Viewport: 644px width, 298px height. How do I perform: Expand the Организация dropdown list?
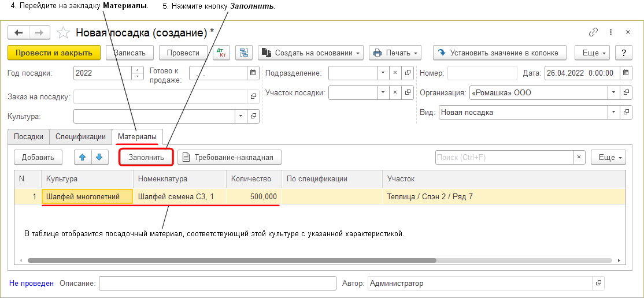point(613,92)
